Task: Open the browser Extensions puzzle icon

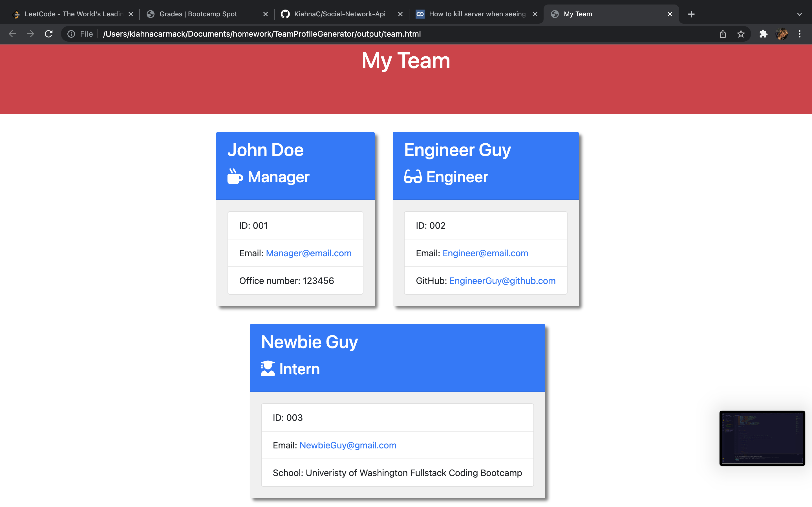Action: point(764,34)
